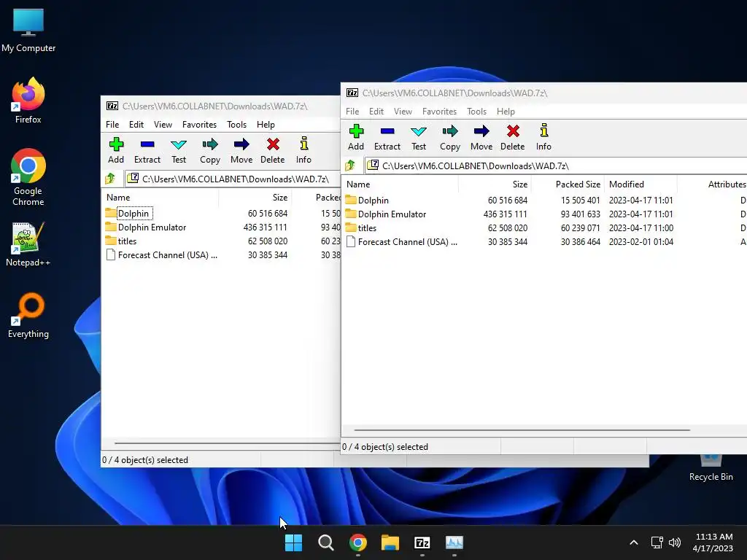Open Help menu in the back window

click(x=266, y=124)
